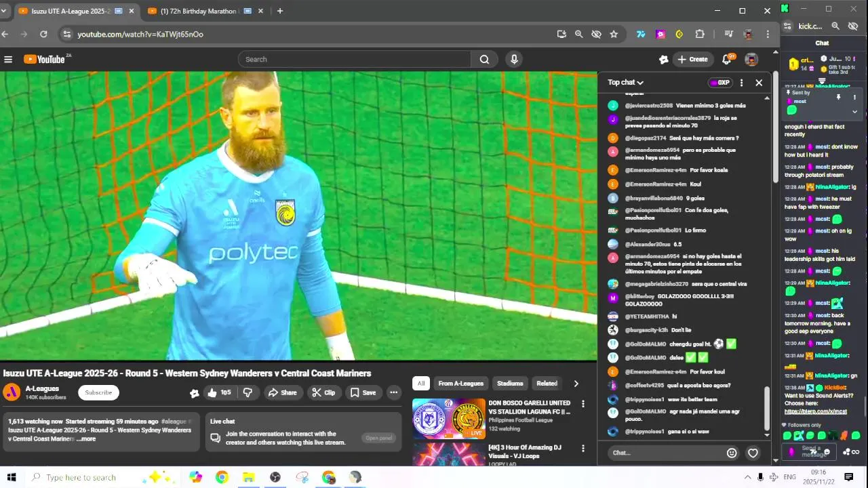
Task: Open OBS Studio from the taskbar
Action: pyautogui.click(x=275, y=477)
